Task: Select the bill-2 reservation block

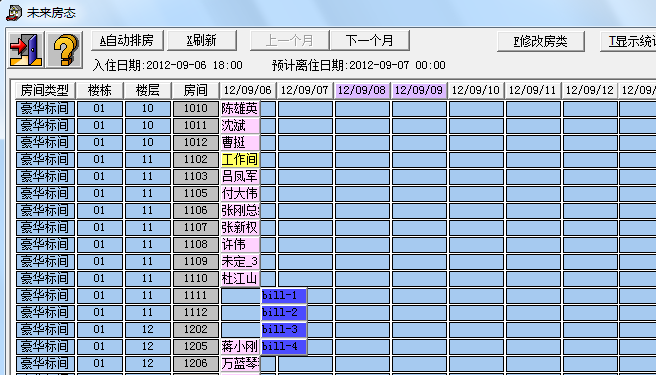Action: pos(284,313)
